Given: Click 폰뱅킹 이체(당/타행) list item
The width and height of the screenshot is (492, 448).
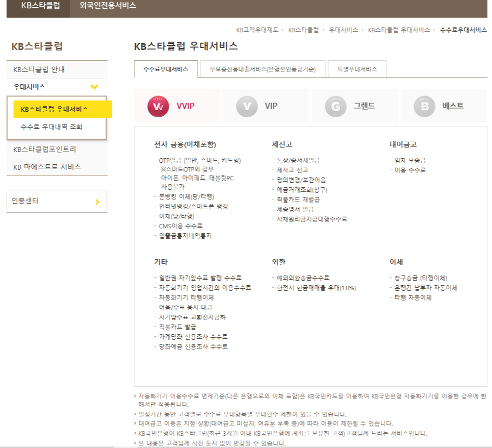Looking at the screenshot, I should pyautogui.click(x=186, y=197).
